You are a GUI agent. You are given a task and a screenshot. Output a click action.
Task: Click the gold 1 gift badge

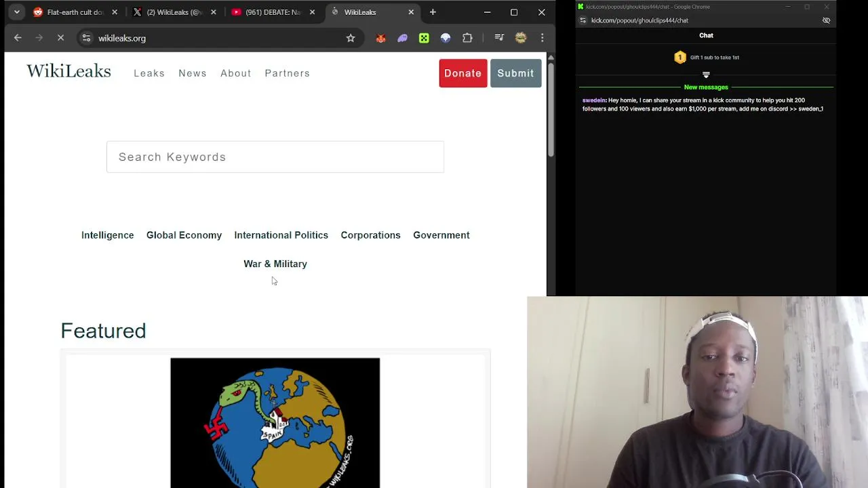point(679,58)
